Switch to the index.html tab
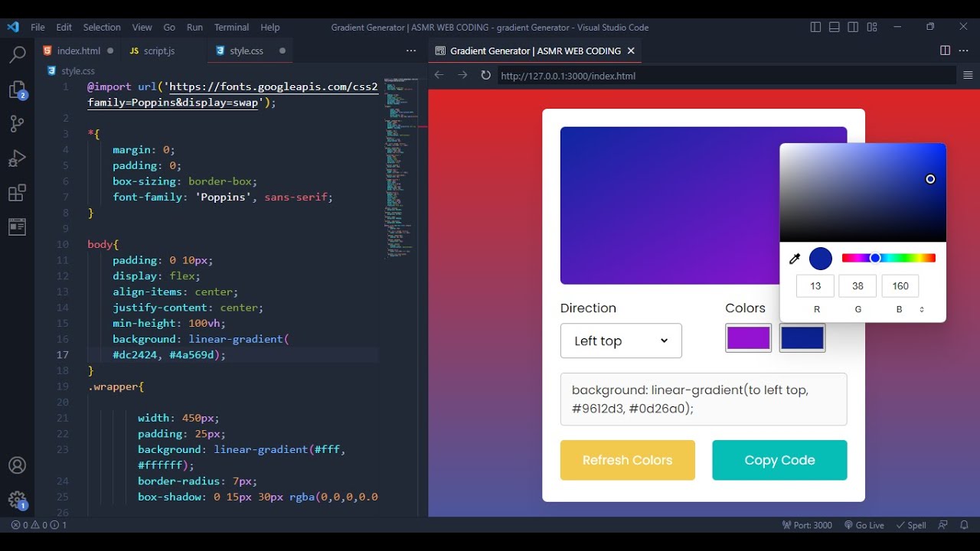The height and width of the screenshot is (551, 980). click(x=78, y=51)
